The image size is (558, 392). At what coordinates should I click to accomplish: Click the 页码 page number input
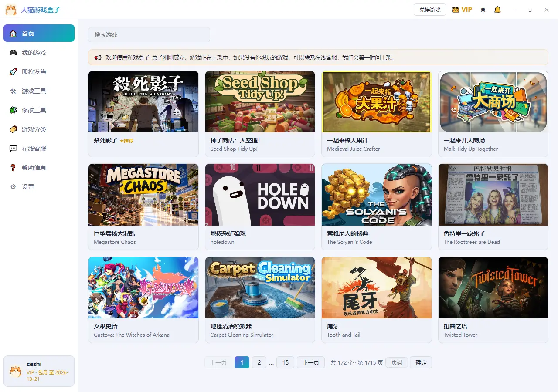[397, 362]
